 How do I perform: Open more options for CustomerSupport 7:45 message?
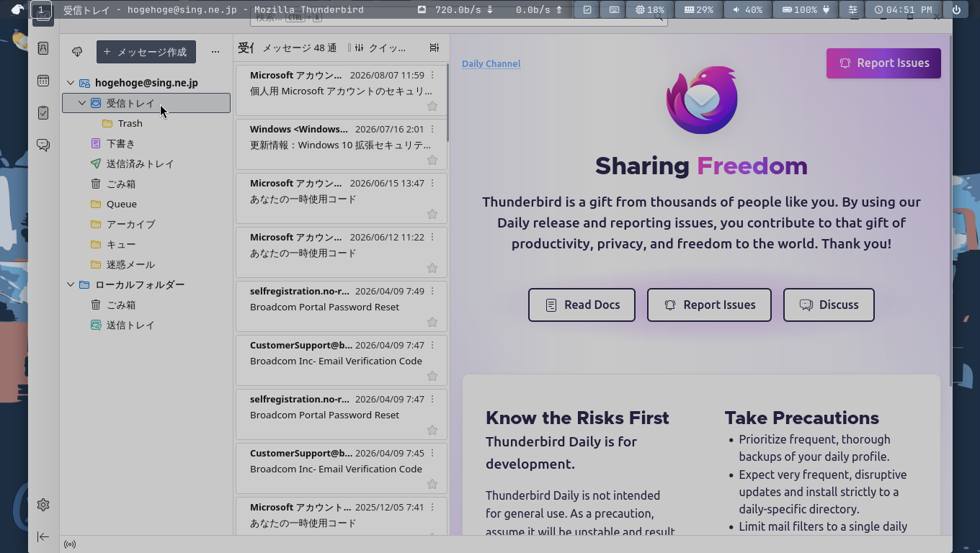(432, 453)
